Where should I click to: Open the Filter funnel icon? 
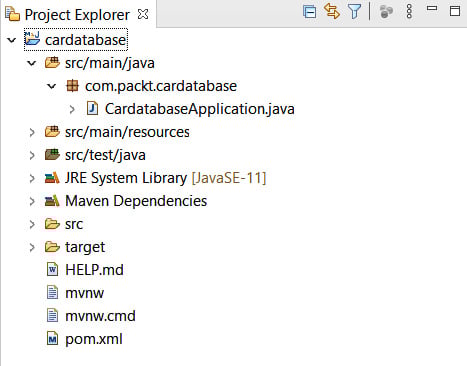click(354, 12)
